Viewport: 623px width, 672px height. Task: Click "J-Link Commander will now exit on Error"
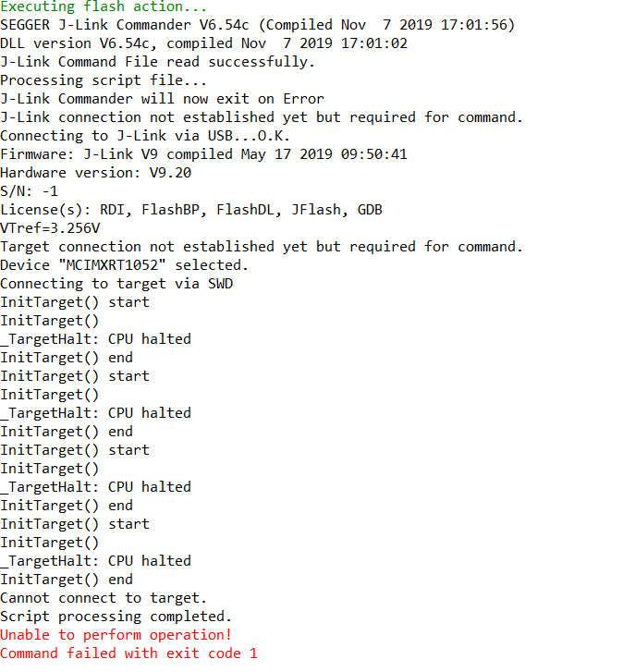(162, 99)
